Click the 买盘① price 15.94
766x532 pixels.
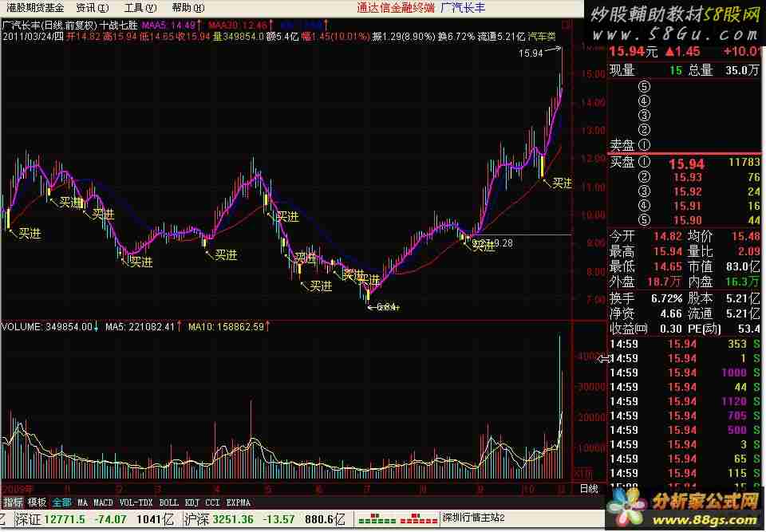[686, 164]
